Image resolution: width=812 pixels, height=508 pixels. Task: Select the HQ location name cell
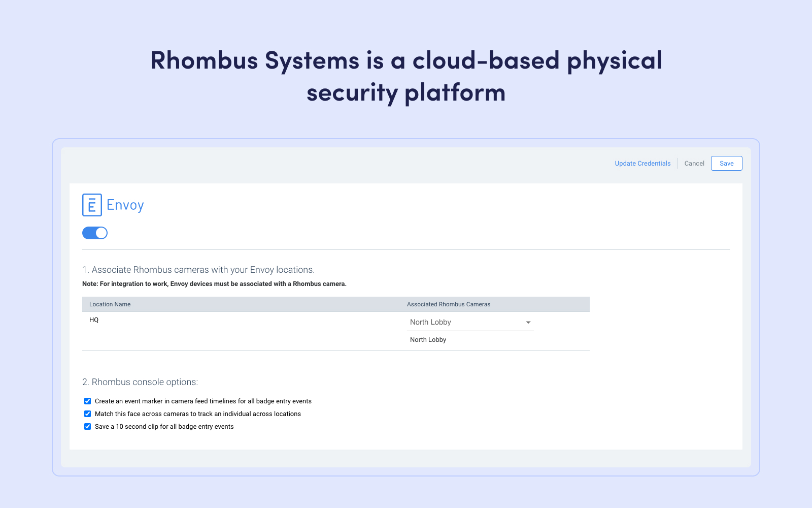pyautogui.click(x=94, y=320)
